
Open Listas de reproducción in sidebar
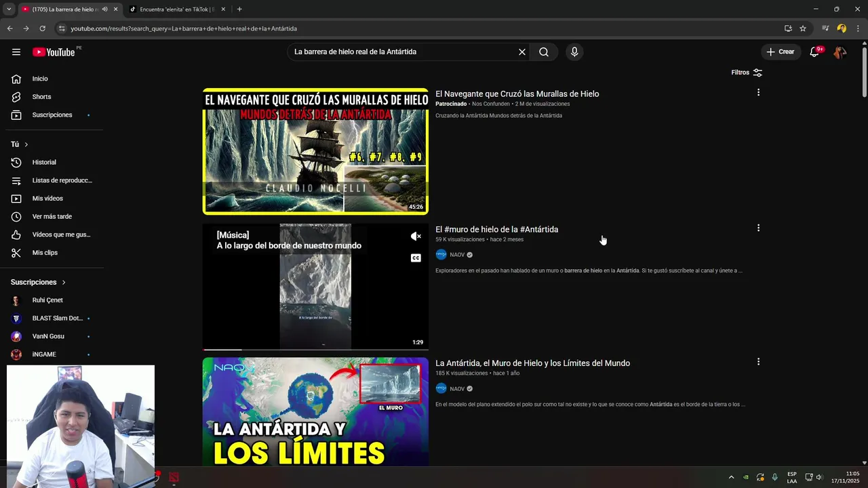[x=53, y=180]
